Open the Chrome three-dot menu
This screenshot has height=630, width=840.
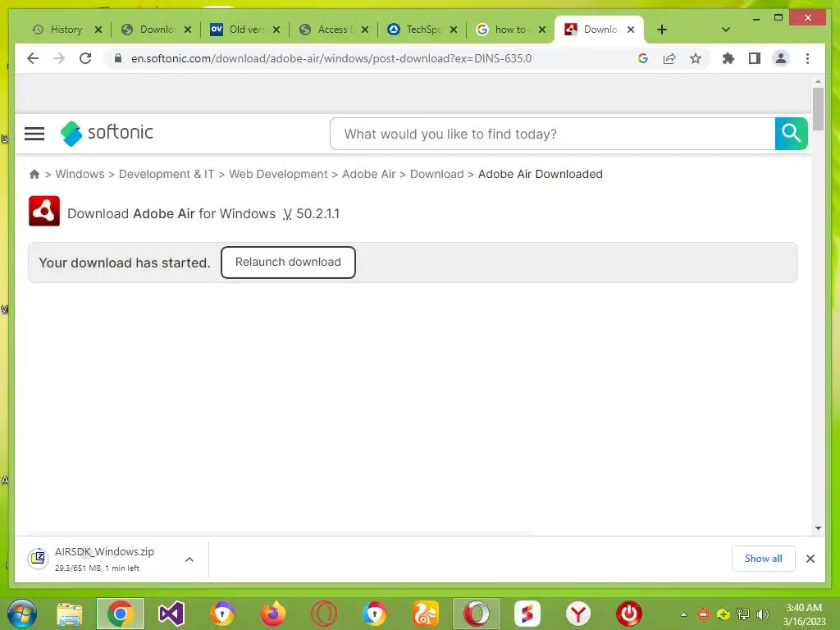[x=807, y=58]
